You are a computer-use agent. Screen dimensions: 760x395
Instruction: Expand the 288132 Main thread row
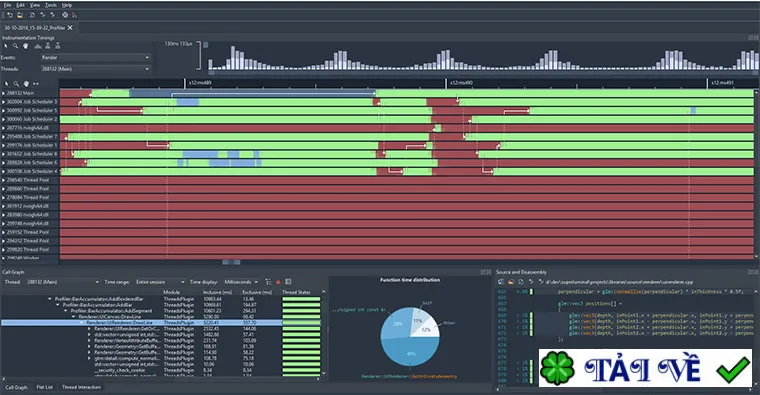3,93
